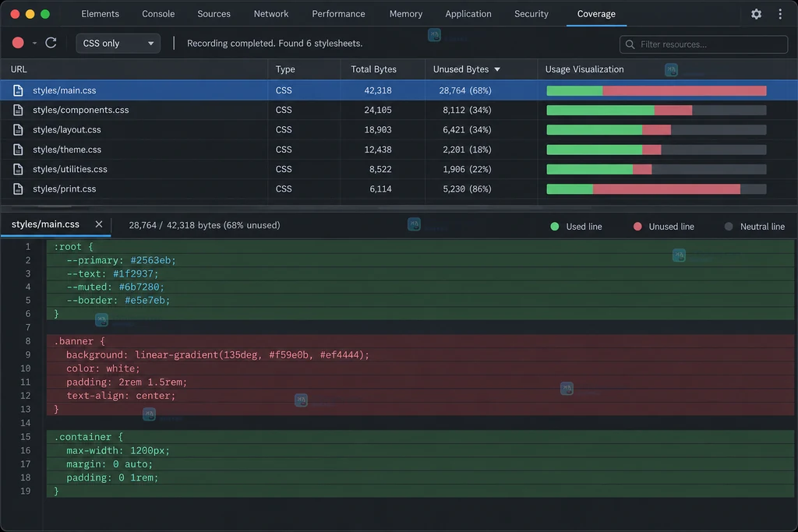
Task: Click the '5,230 (86%)' unused bytes cell
Action: [x=467, y=188]
